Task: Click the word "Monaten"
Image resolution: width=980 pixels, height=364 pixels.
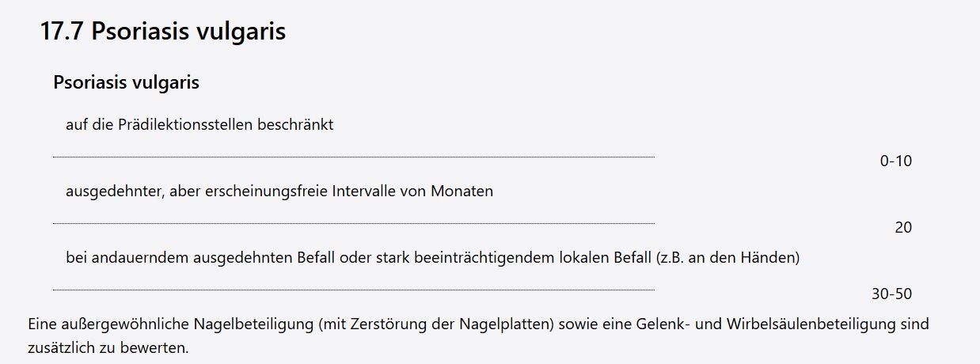Action: (x=462, y=191)
